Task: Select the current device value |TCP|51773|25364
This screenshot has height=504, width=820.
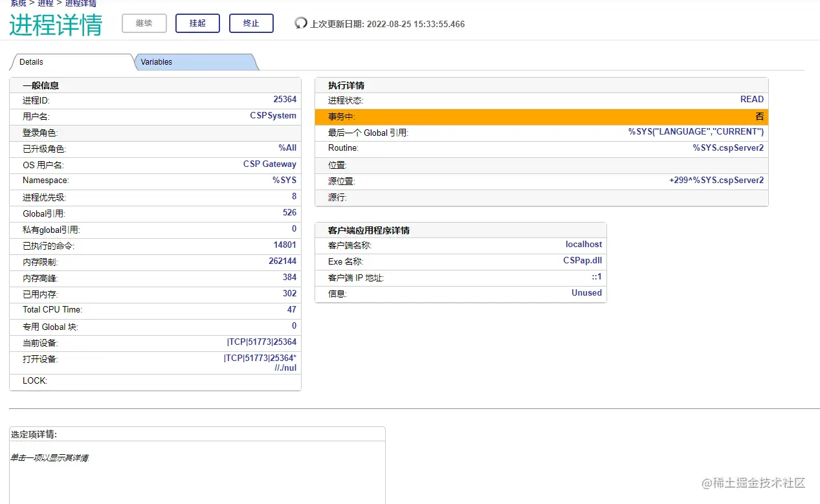Action: 261,342
